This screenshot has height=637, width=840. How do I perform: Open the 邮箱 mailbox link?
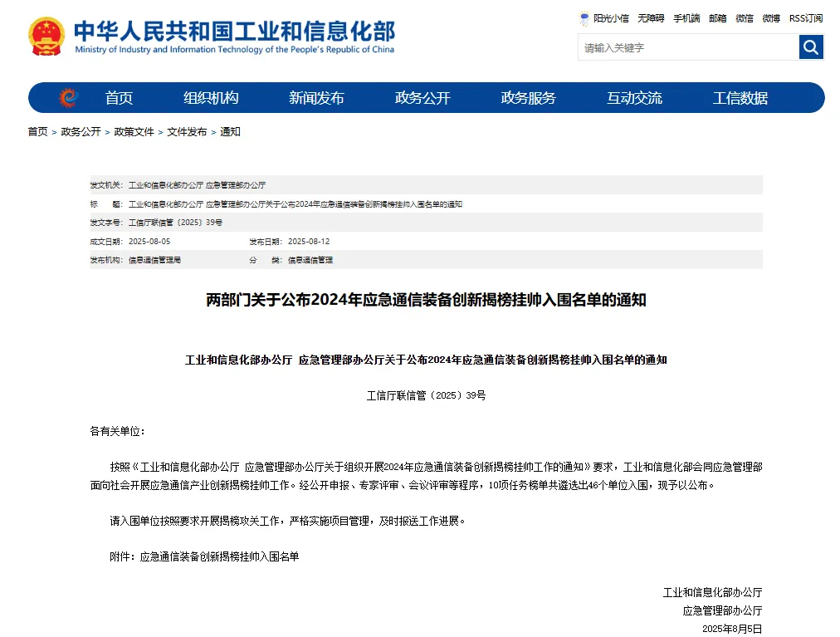pos(717,17)
